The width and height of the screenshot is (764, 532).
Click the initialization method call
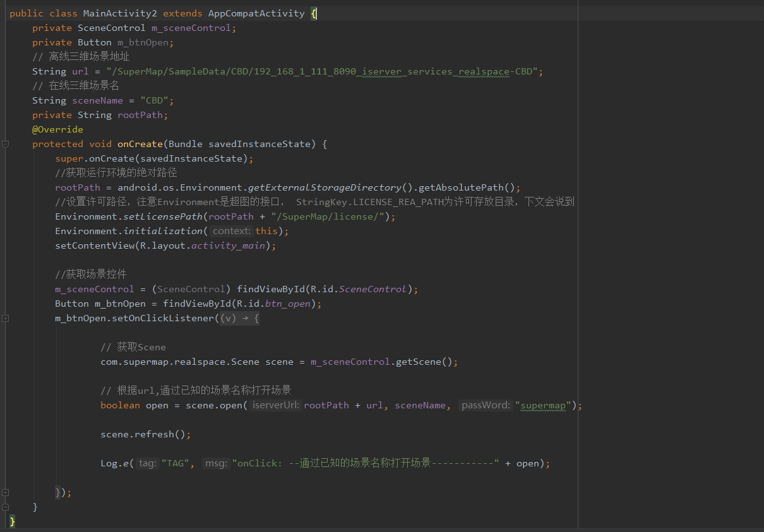163,231
